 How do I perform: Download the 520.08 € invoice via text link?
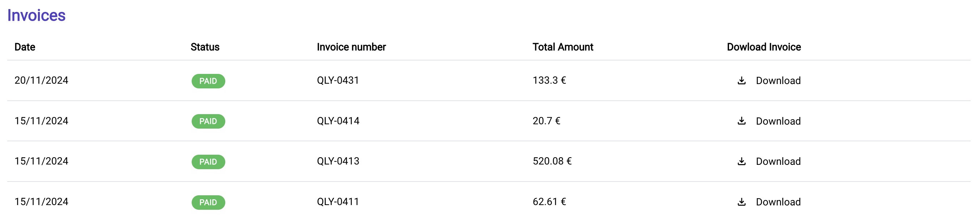tap(778, 162)
